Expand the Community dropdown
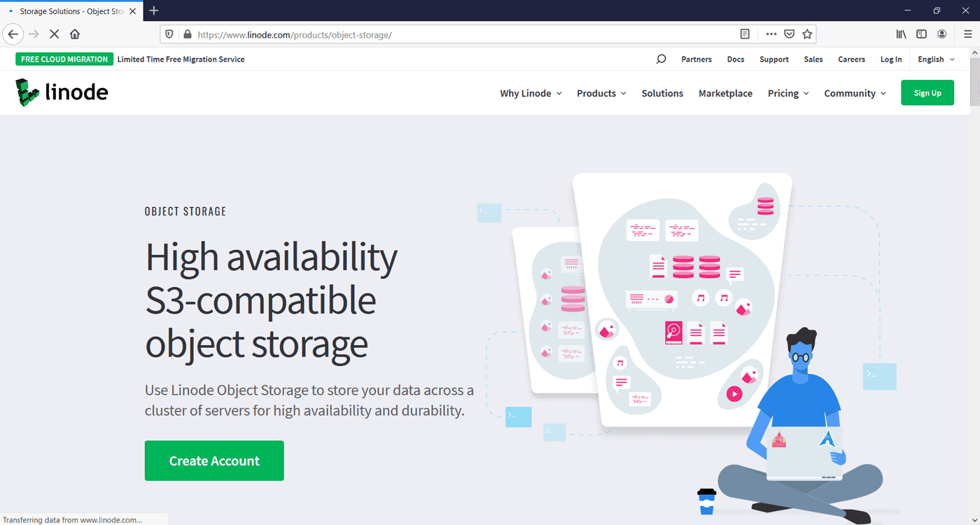Screen dimensions: 980x525 tap(855, 93)
